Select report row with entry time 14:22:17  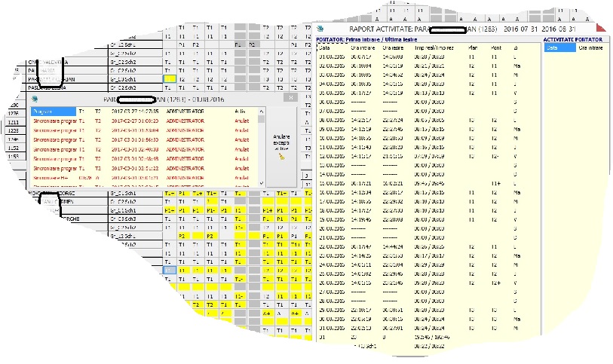tap(428, 121)
